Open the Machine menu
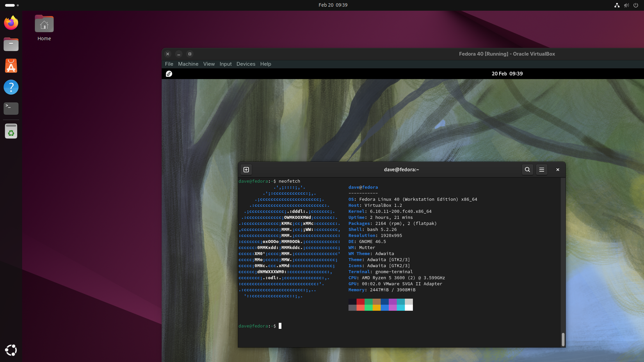The image size is (644, 362). 188,64
